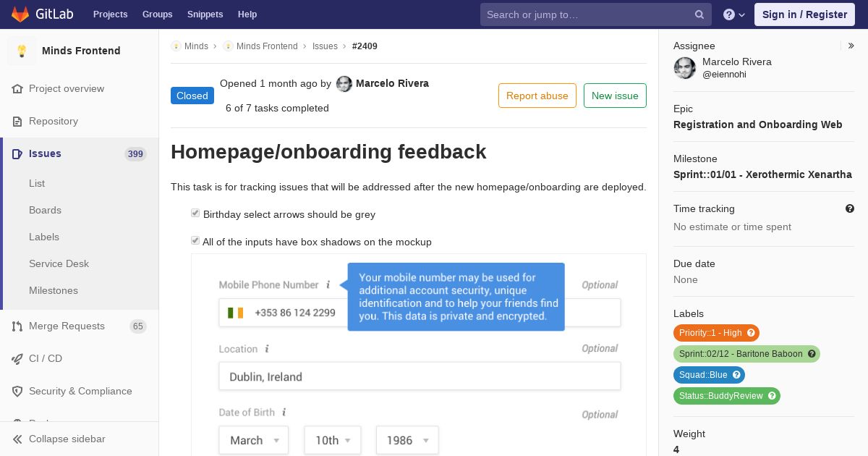
Task: Collapse the right sidebar with the double-arrow
Action: pos(851,46)
